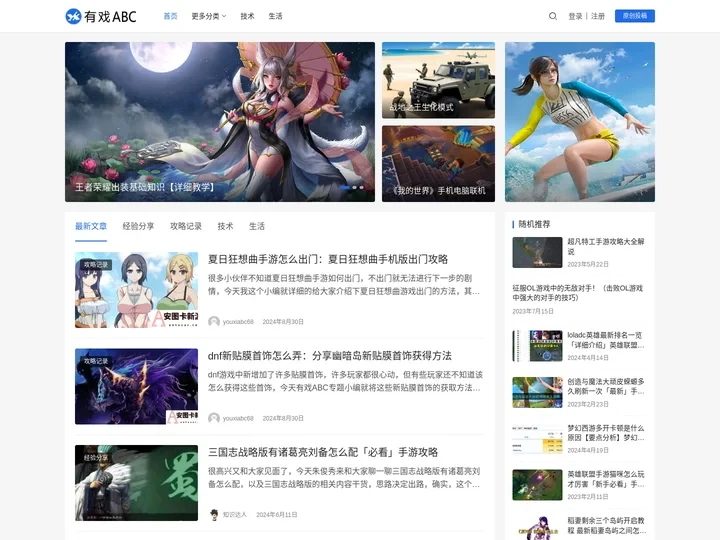The image size is (720, 540).
Task: Click date 2024年6月11日 under 三国志 article
Action: 276,515
